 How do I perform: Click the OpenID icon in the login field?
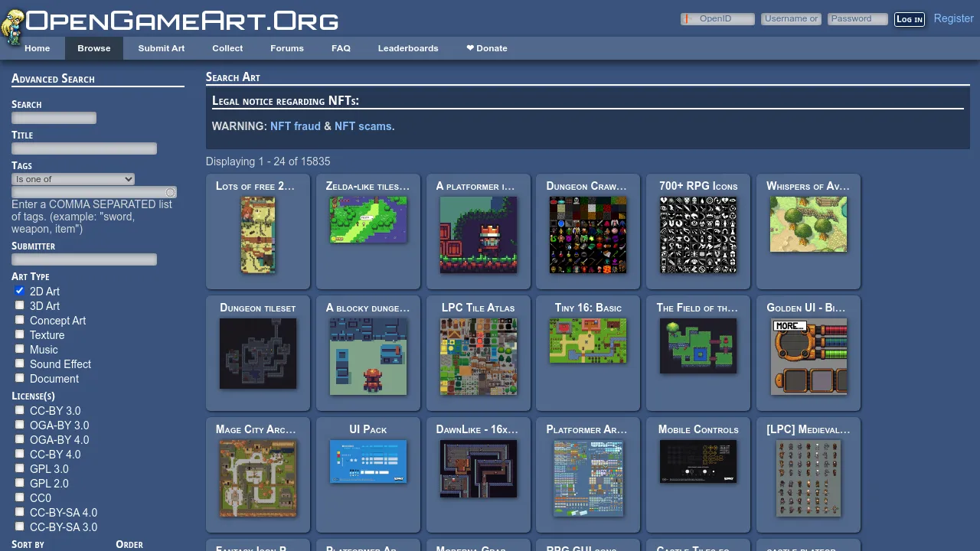pyautogui.click(x=687, y=18)
